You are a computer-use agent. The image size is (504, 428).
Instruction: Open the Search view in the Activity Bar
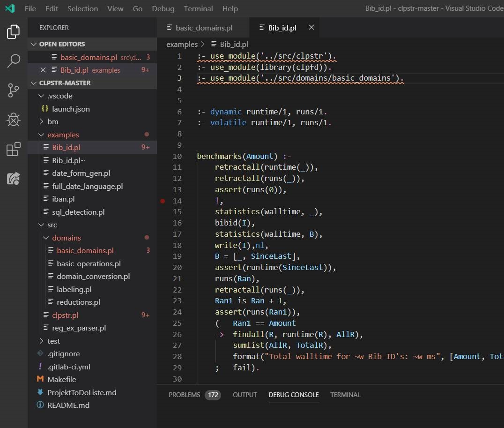[x=13, y=61]
